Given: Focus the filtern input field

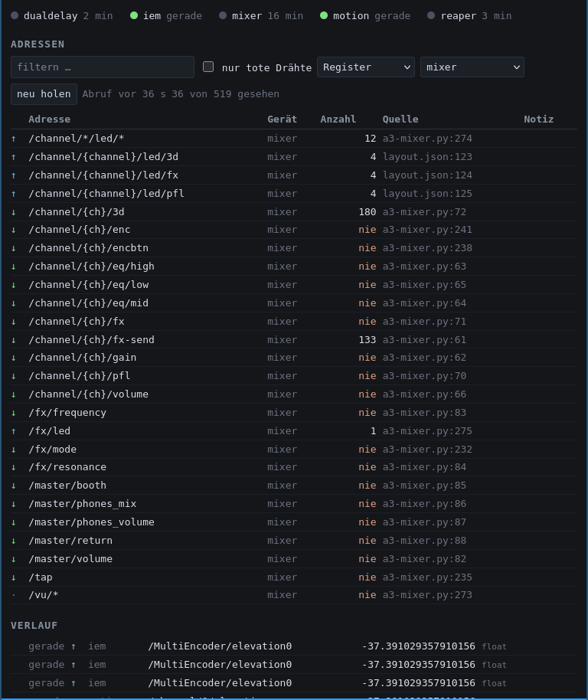Looking at the screenshot, I should point(103,67).
